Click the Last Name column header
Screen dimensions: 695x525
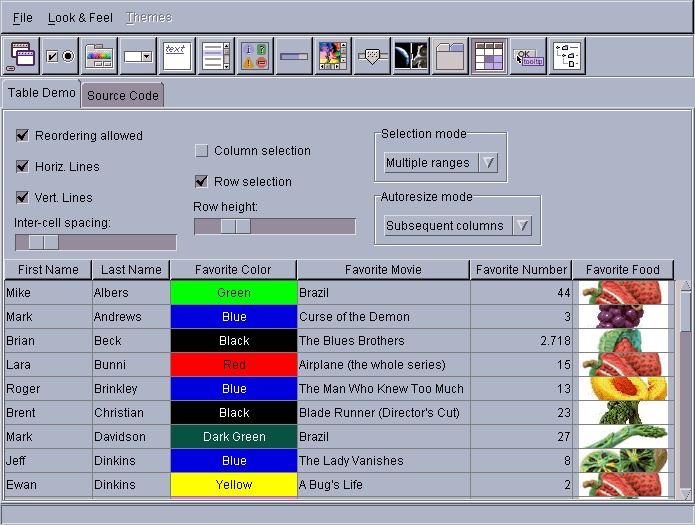[x=131, y=270]
